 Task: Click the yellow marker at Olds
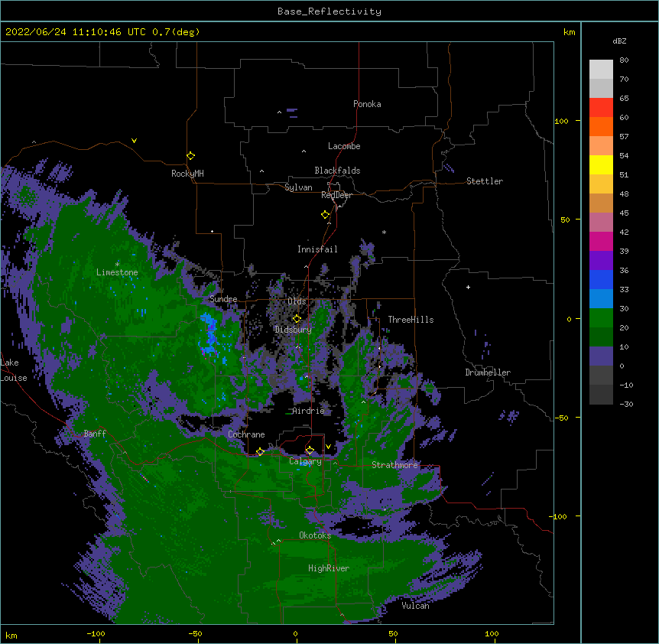point(297,318)
